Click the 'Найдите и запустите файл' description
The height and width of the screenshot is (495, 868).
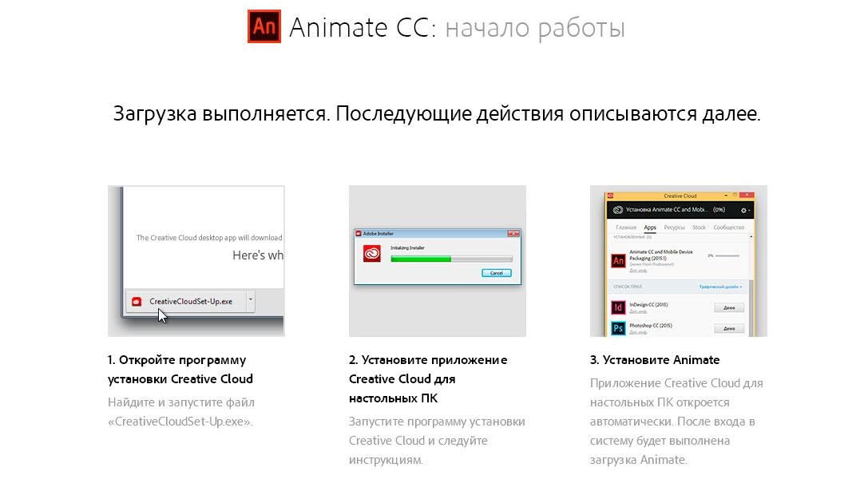click(181, 412)
